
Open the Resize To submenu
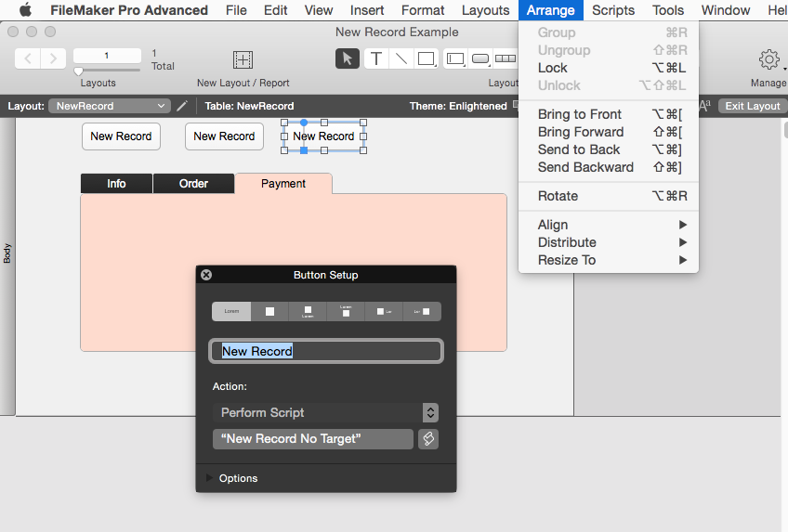coord(609,260)
